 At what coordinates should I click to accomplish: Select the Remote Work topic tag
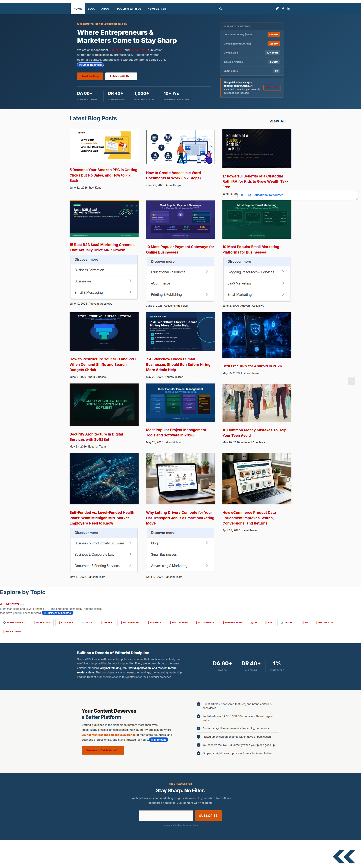coord(232,622)
